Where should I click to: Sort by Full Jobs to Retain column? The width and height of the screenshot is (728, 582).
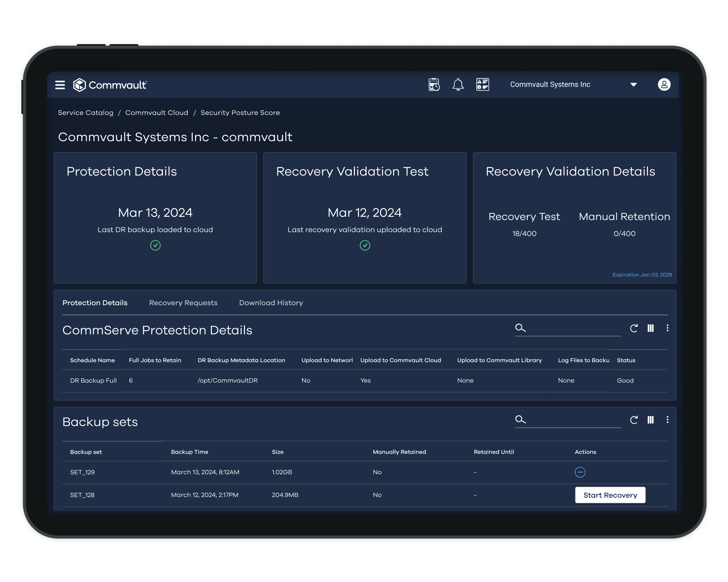(155, 360)
